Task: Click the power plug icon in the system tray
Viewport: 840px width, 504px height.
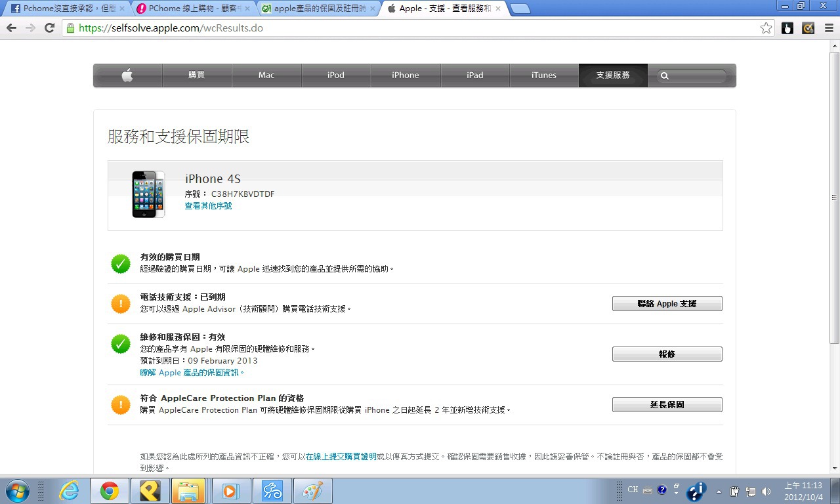Action: click(735, 491)
